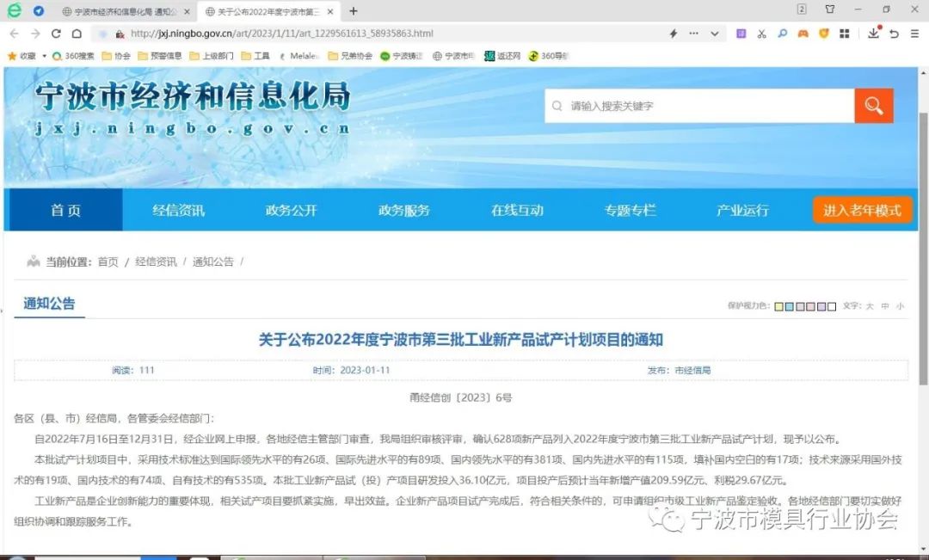Reload the page with the refresh icon
929x560 pixels.
[54, 34]
